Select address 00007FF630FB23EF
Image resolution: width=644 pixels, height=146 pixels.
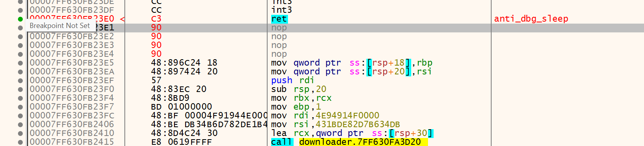72,80
